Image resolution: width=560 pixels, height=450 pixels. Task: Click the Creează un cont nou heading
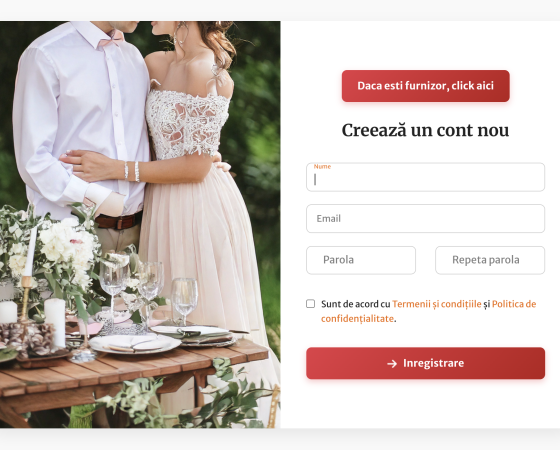425,130
